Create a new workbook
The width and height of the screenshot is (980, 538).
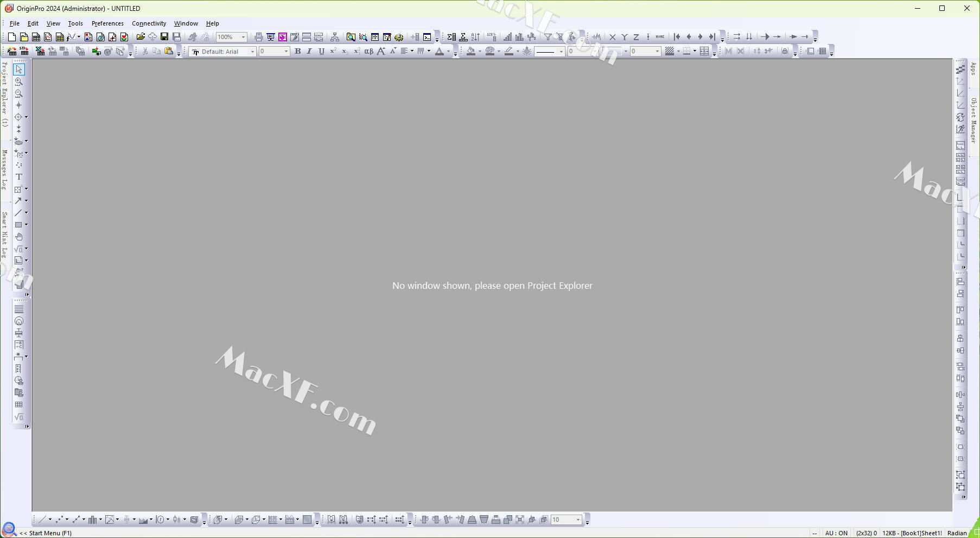(x=36, y=37)
